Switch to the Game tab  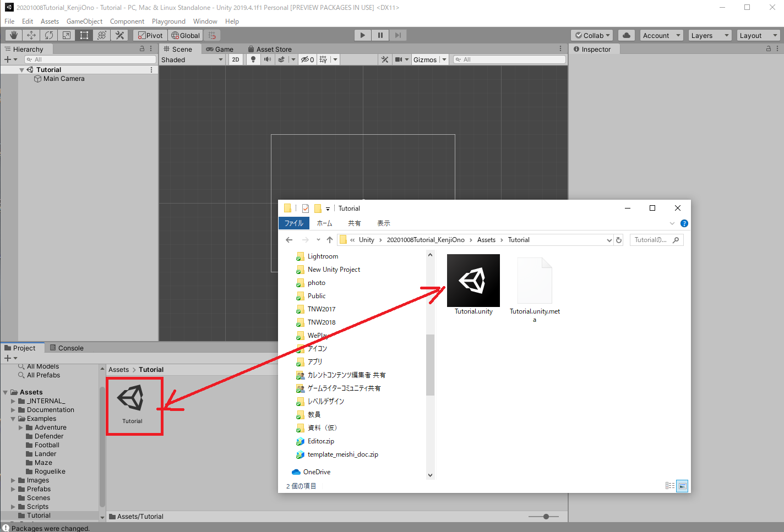coord(220,49)
